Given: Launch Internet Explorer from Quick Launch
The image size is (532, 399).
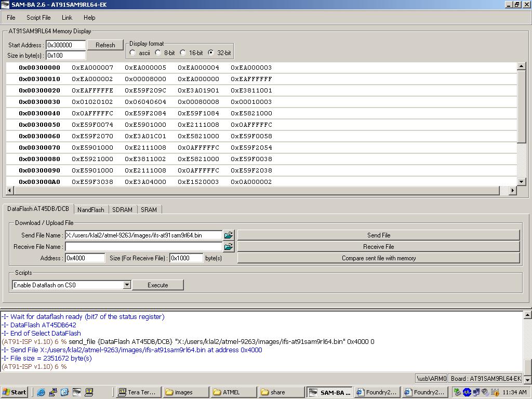Looking at the screenshot, I should click(x=41, y=392).
